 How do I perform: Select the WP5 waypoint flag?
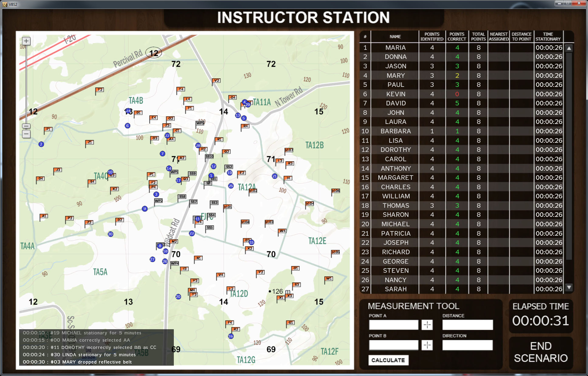pyautogui.click(x=201, y=123)
